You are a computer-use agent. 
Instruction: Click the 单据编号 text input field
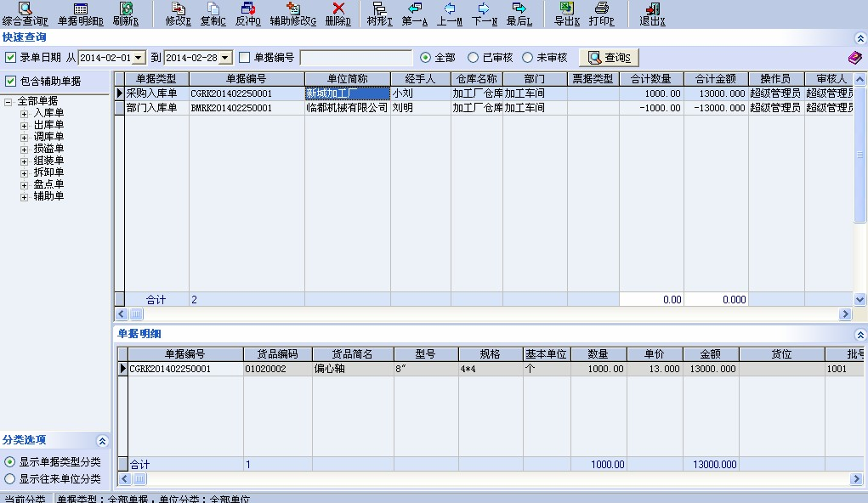355,58
